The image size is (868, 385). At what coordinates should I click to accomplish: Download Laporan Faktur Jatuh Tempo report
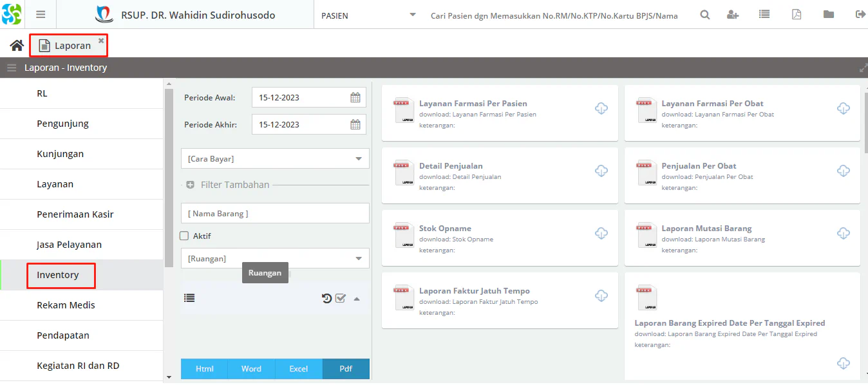601,296
